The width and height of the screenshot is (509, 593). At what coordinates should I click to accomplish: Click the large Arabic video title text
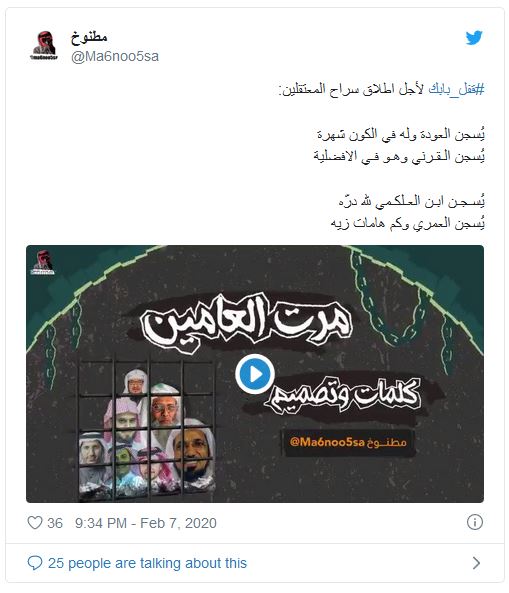[247, 321]
